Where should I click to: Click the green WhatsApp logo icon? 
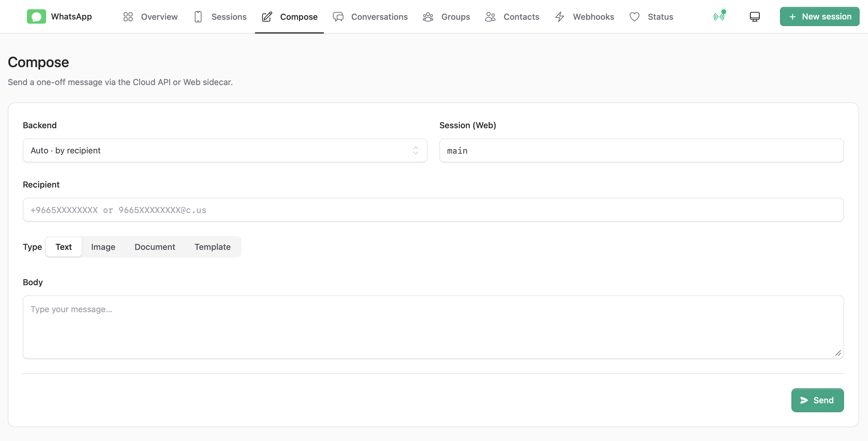[x=37, y=16]
